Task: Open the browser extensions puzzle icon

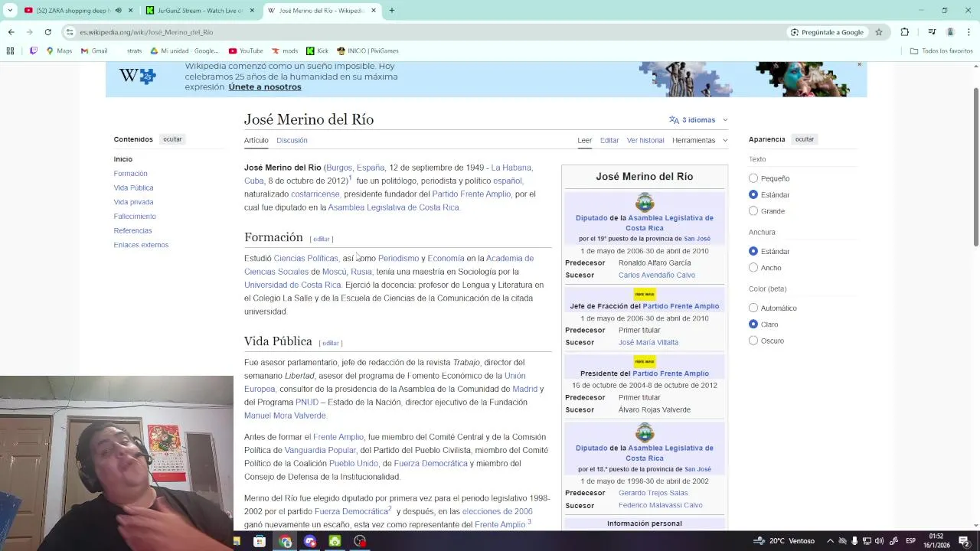Action: coord(905,32)
